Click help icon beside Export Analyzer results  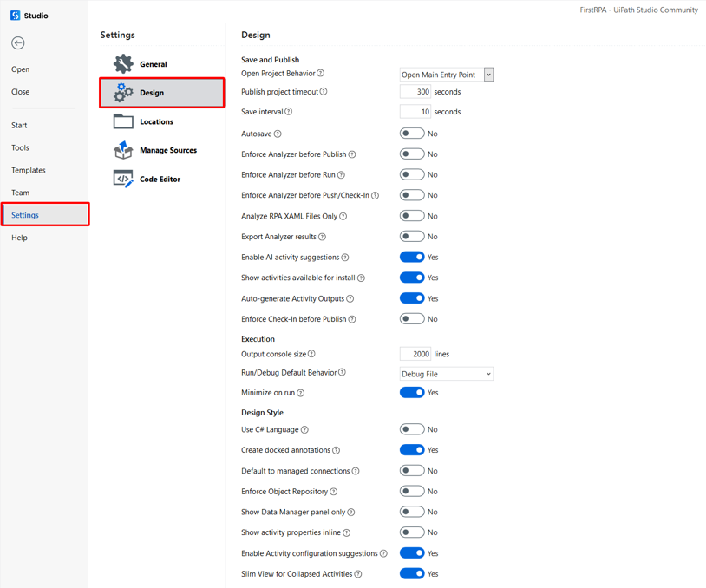pos(323,237)
